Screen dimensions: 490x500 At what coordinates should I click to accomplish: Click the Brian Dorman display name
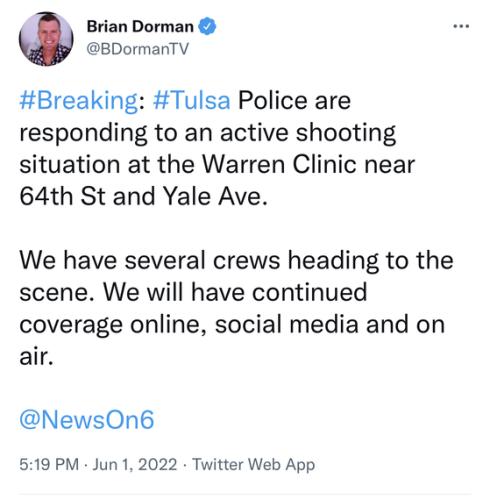point(140,26)
